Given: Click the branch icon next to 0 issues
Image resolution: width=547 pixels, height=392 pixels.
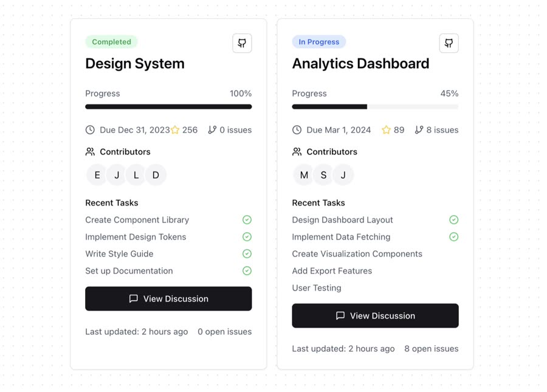Looking at the screenshot, I should [x=212, y=130].
